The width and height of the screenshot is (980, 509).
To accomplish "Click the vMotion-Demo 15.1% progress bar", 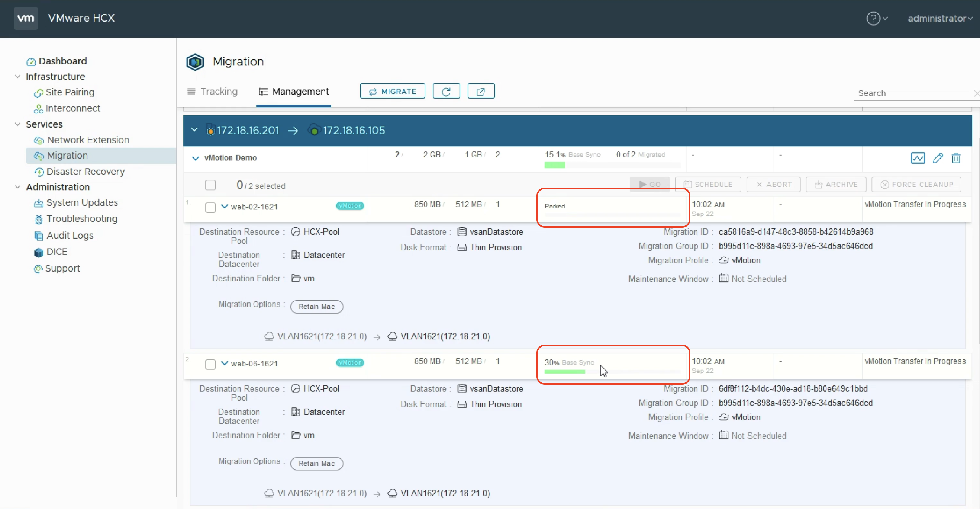I will [612, 165].
